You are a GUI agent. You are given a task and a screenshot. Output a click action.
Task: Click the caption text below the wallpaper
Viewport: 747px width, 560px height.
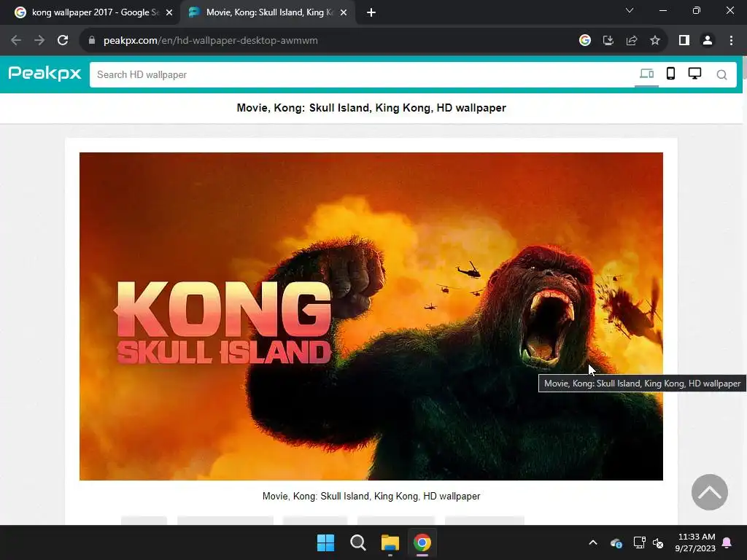371,496
